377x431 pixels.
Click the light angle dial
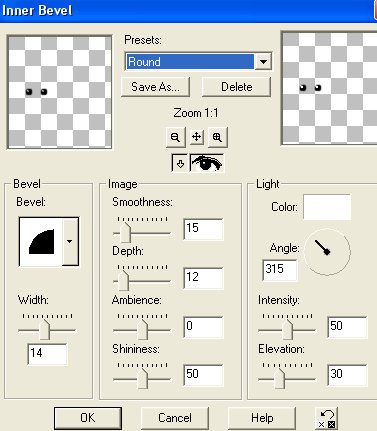pyautogui.click(x=327, y=251)
